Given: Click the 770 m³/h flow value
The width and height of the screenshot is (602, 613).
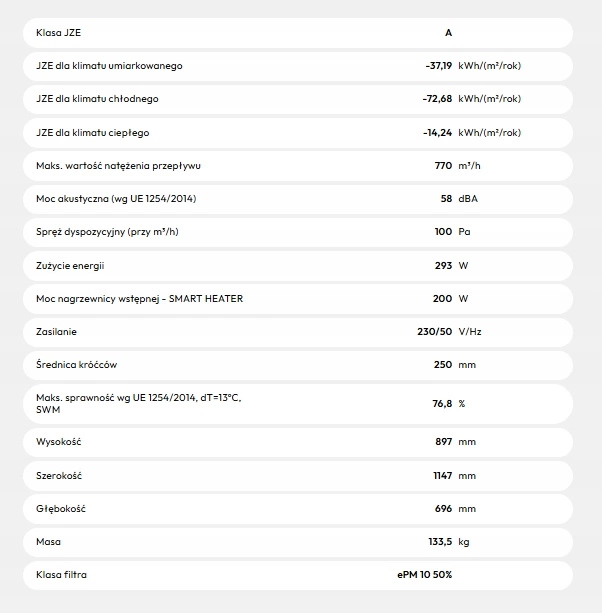Looking at the screenshot, I should point(444,166).
